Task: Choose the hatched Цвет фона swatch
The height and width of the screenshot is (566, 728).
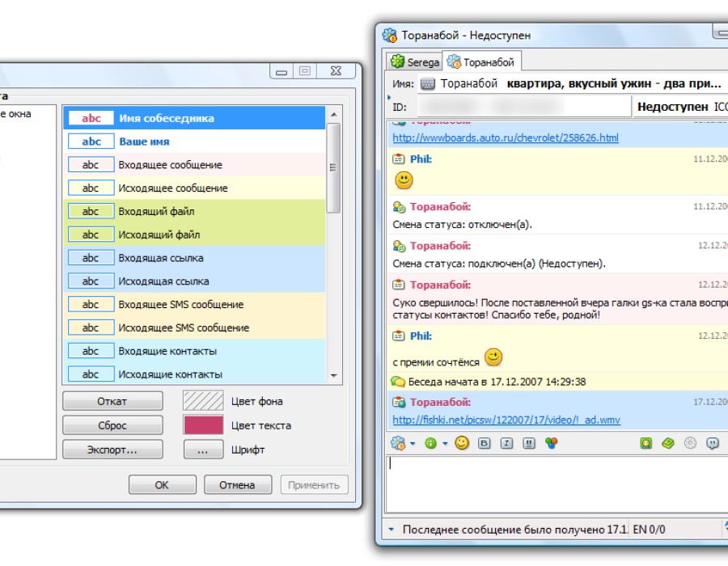Action: click(203, 401)
